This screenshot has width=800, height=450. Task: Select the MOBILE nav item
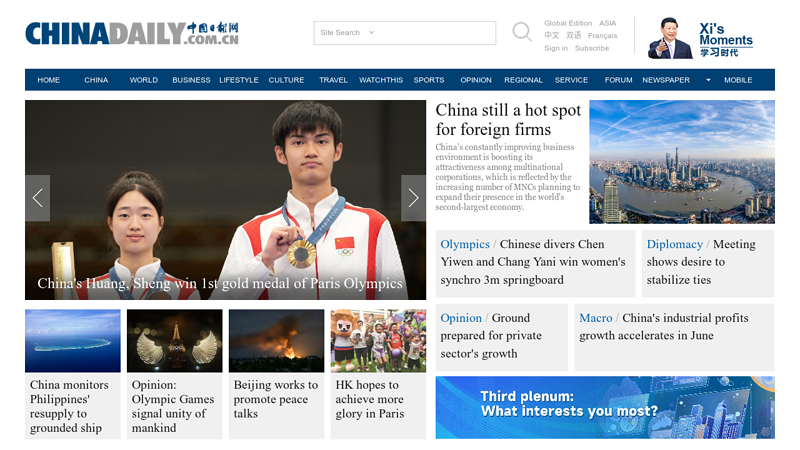[x=738, y=80]
